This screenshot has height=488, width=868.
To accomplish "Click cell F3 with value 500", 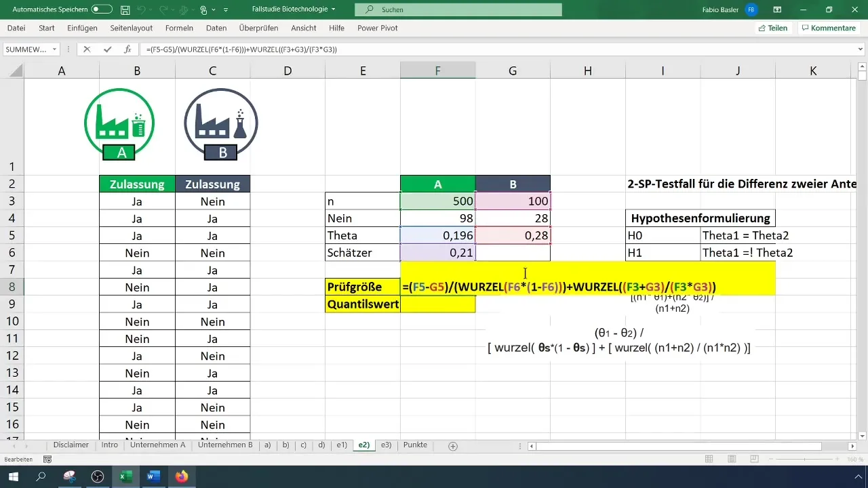I will (437, 201).
